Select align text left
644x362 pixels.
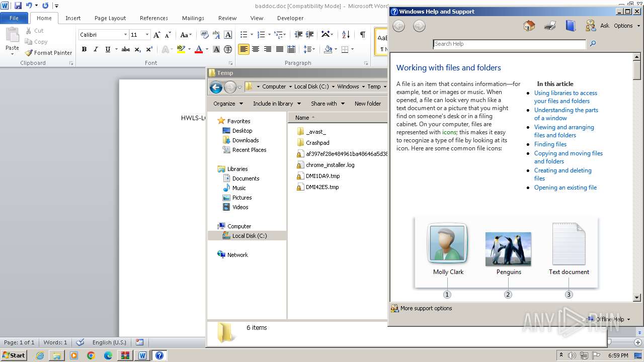(x=244, y=49)
